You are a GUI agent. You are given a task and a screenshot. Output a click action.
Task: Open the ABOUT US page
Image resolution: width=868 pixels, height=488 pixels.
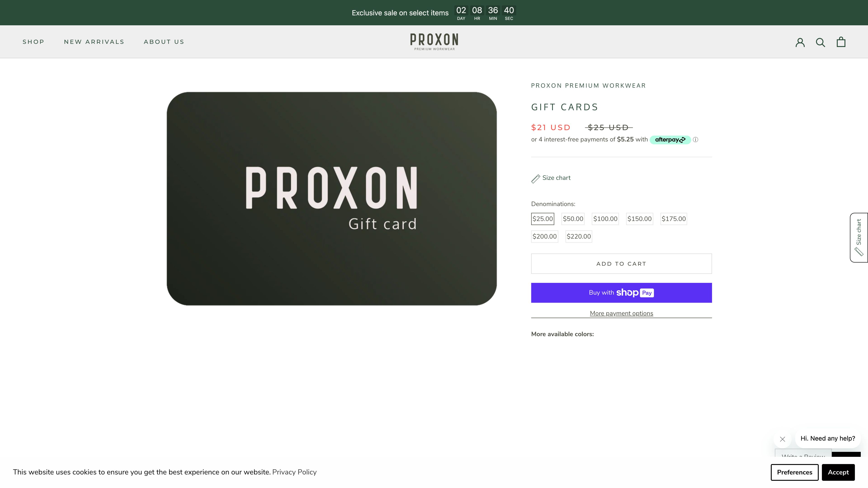pyautogui.click(x=164, y=42)
